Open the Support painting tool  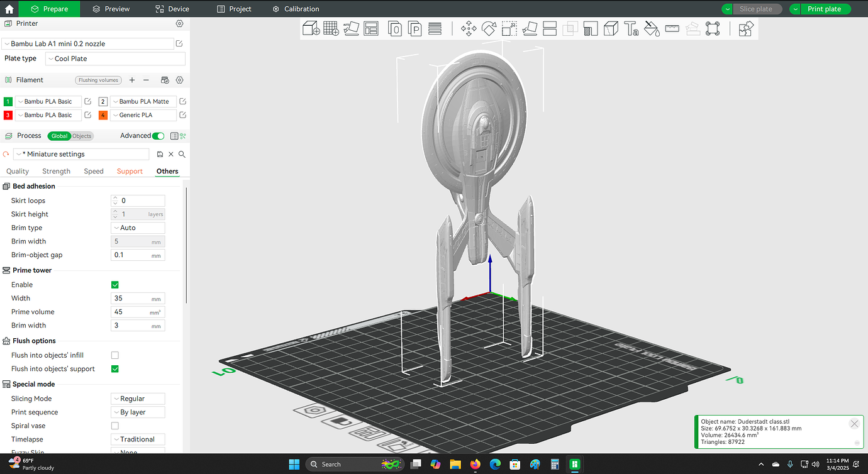click(x=591, y=28)
